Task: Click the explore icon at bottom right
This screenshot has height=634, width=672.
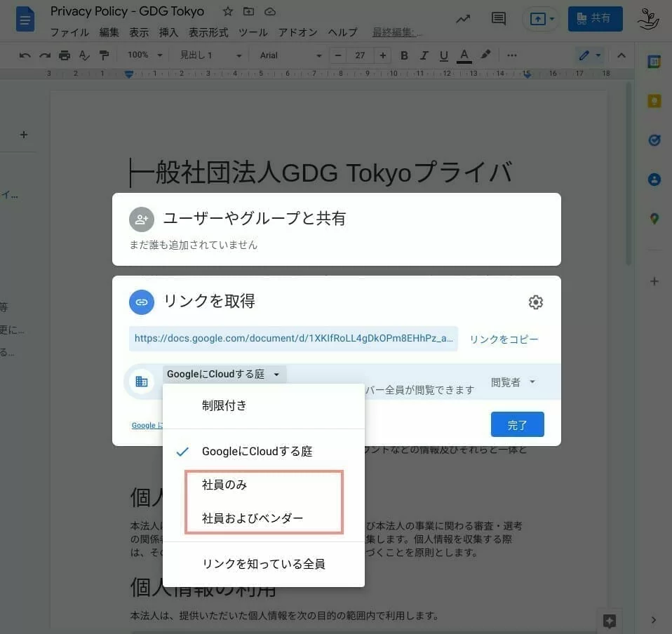Action: click(x=610, y=620)
